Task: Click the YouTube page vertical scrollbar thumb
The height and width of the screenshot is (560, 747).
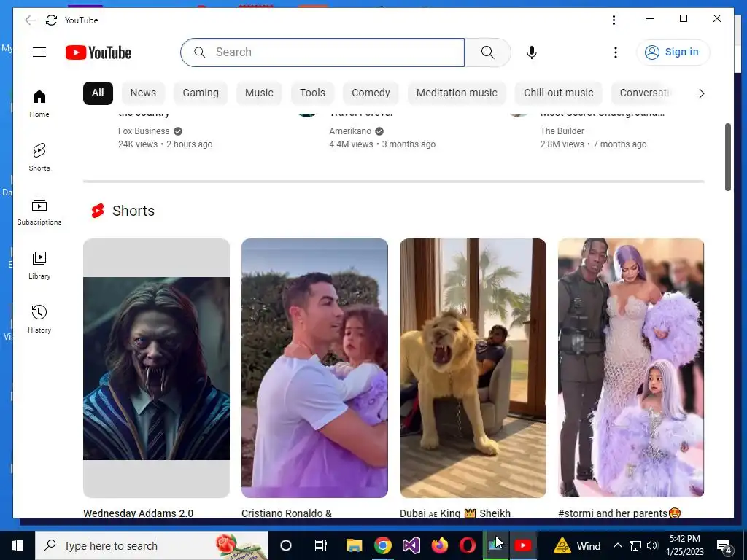Action: [727, 157]
